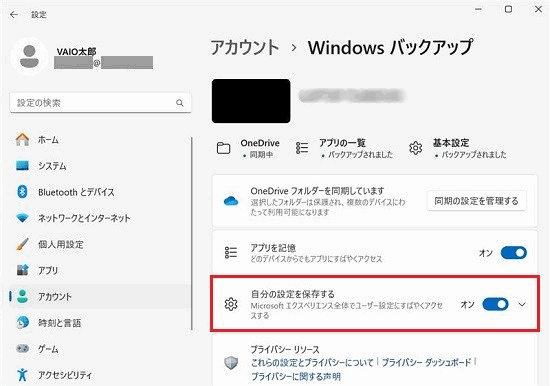Click the 設定の検索 input field
This screenshot has height=386, width=550.
100,103
